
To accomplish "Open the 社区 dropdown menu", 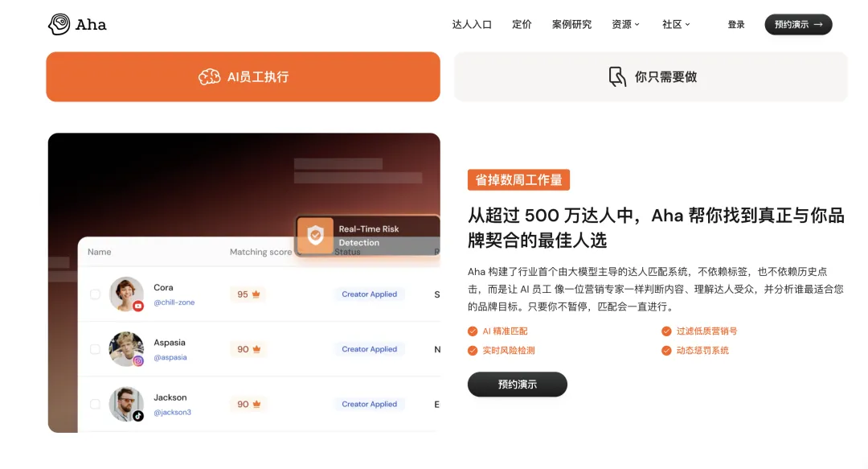I will pos(676,24).
